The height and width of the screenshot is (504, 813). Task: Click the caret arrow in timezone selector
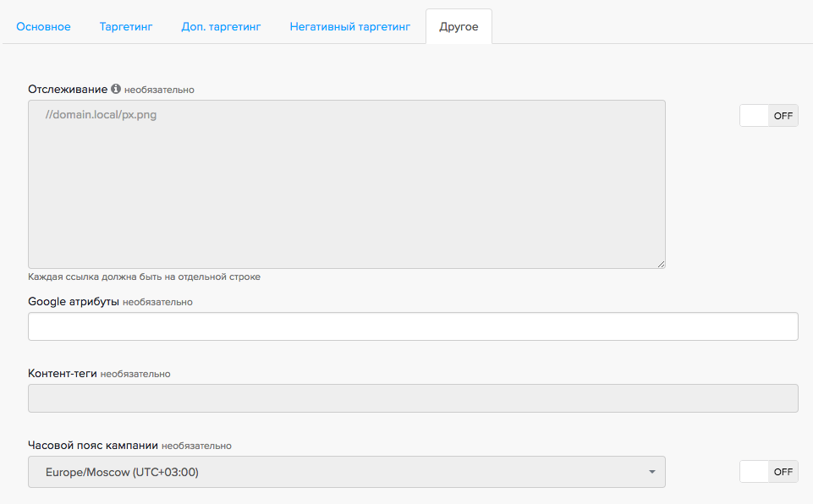tap(652, 472)
